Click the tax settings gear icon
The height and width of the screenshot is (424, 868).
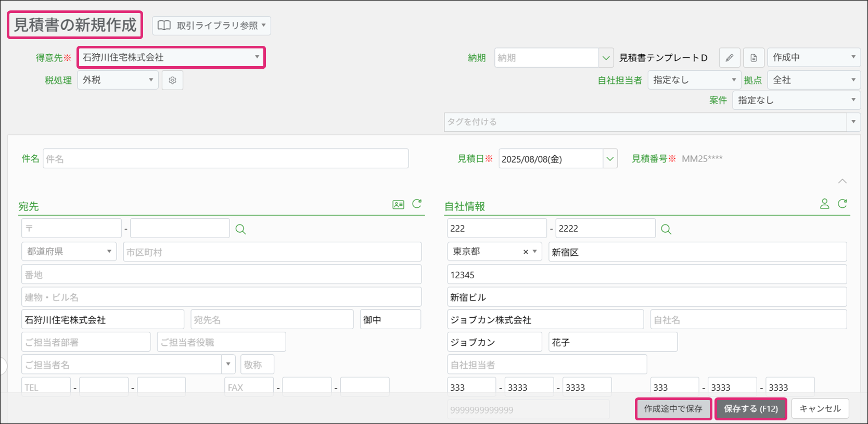(172, 80)
